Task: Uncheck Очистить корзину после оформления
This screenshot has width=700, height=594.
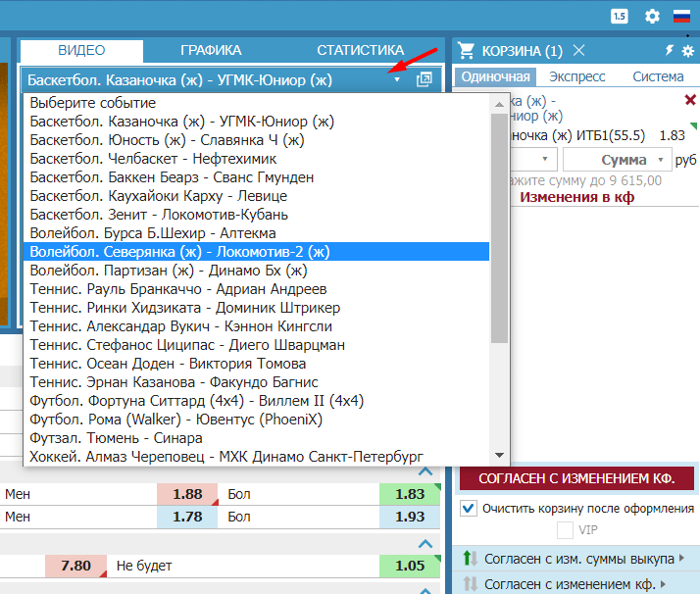Action: click(469, 509)
